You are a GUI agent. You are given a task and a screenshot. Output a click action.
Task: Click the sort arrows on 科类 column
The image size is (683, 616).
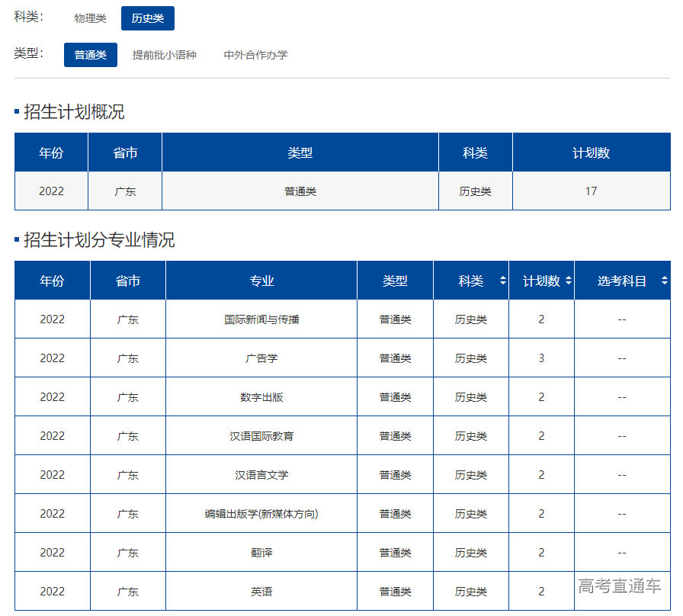pyautogui.click(x=503, y=281)
